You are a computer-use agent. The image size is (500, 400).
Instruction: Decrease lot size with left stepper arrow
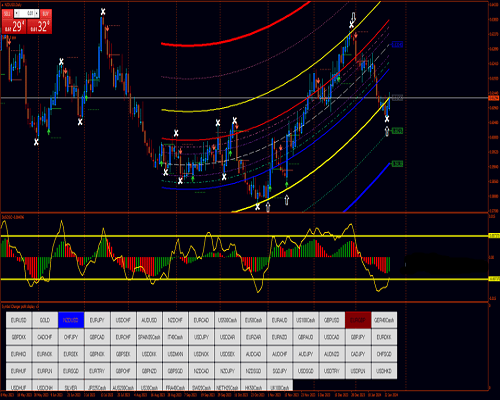17,14
